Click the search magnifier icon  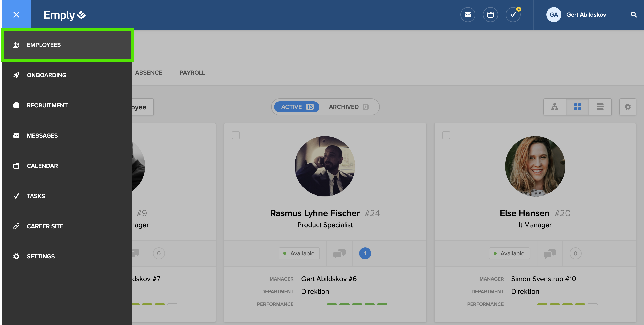click(634, 15)
